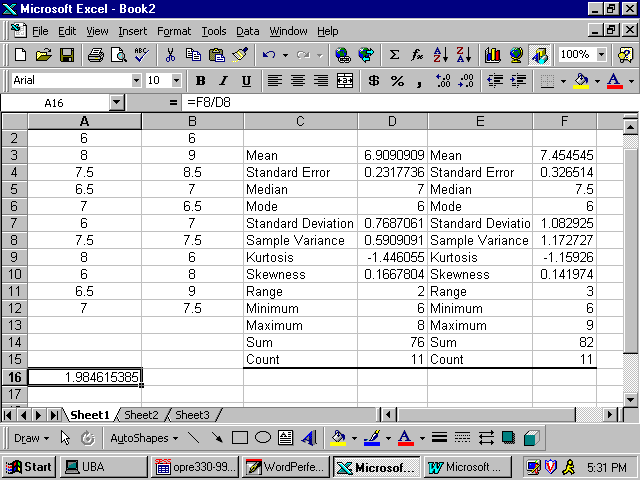The width and height of the screenshot is (640, 480).
Task: Open the AutoShapes menu button
Action: click(x=143, y=437)
